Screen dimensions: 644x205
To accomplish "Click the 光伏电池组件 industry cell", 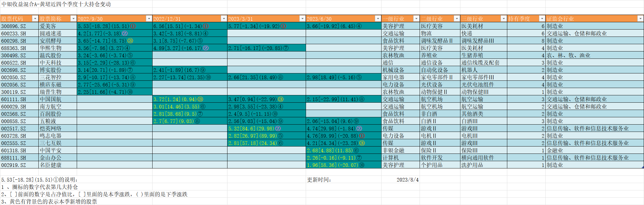I will 484,85.
